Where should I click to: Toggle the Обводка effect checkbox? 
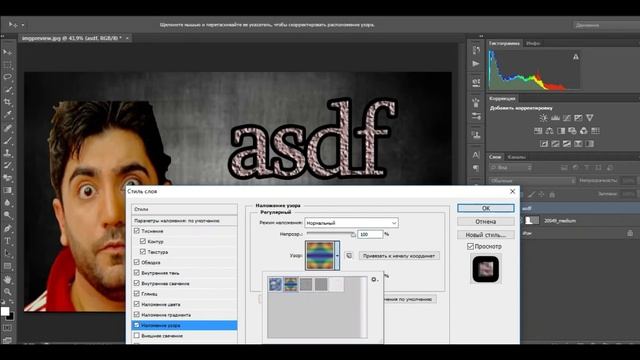tap(137, 262)
